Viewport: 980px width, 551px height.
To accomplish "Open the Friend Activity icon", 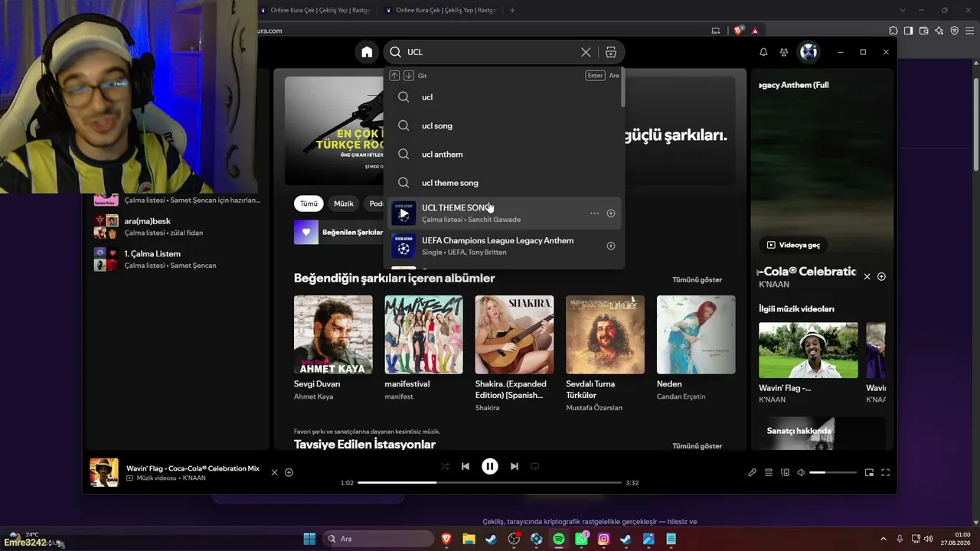I will tap(784, 52).
